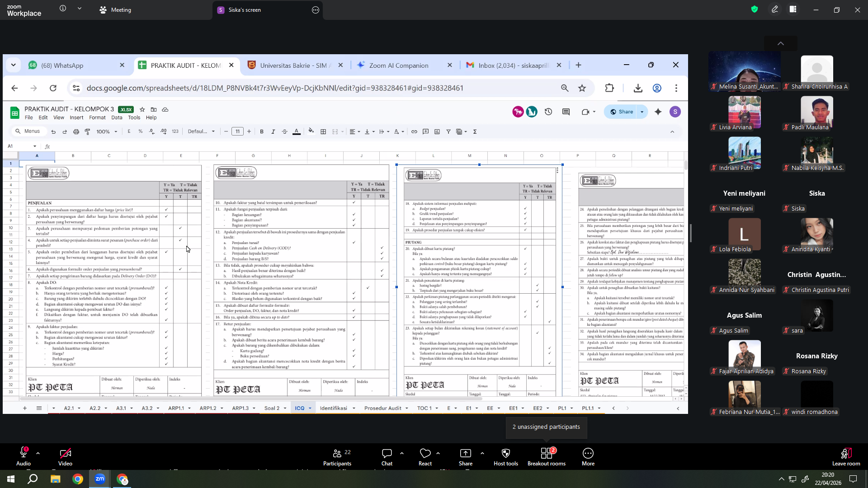This screenshot has width=868, height=488.
Task: Open fill color picker
Action: [x=311, y=131]
